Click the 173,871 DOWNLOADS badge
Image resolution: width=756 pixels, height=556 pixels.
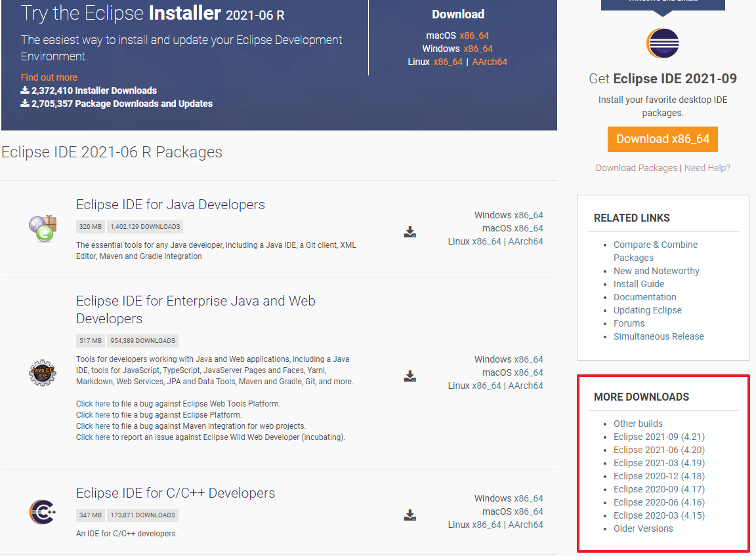[x=142, y=515]
